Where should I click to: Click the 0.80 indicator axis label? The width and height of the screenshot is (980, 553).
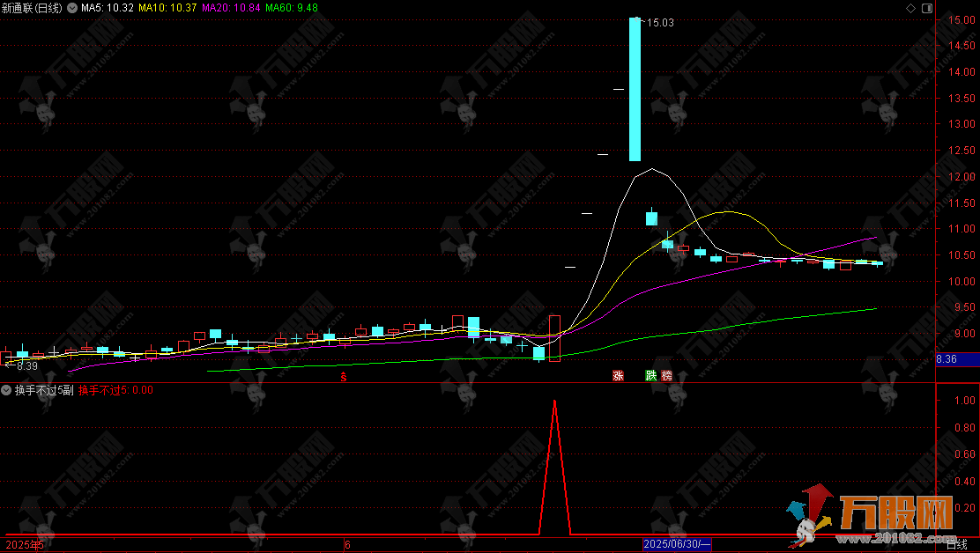click(x=965, y=428)
